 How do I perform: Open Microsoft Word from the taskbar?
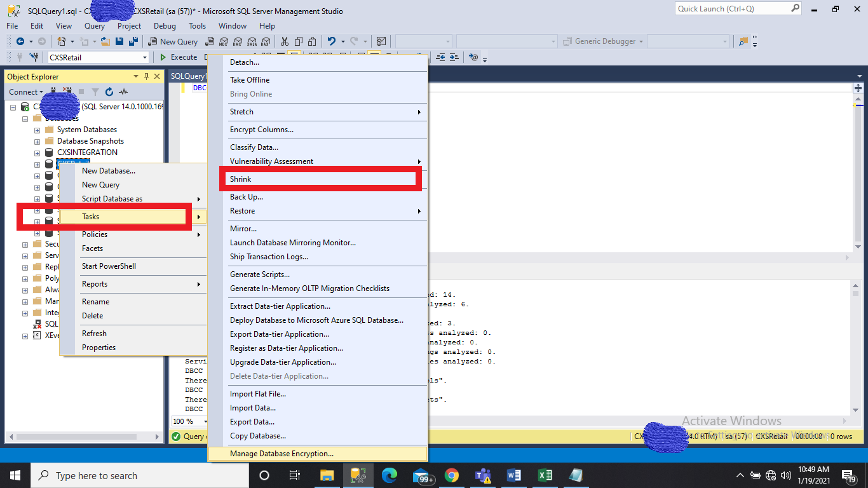tap(514, 475)
